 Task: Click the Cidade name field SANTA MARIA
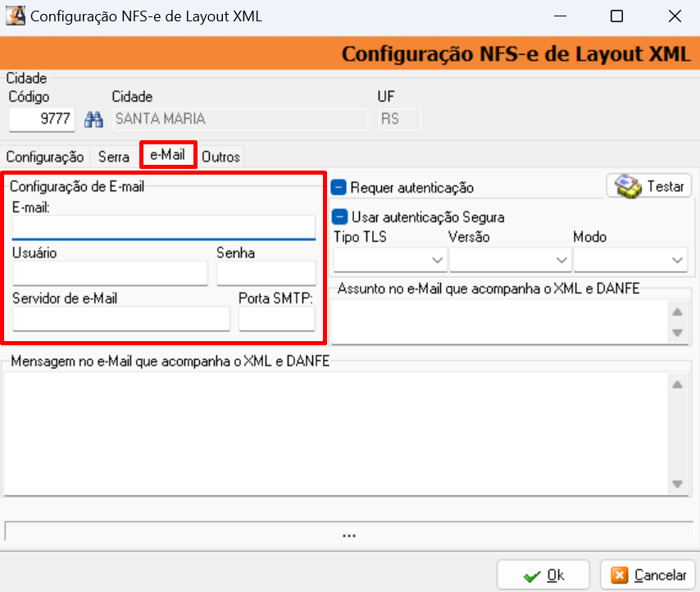pyautogui.click(x=241, y=119)
